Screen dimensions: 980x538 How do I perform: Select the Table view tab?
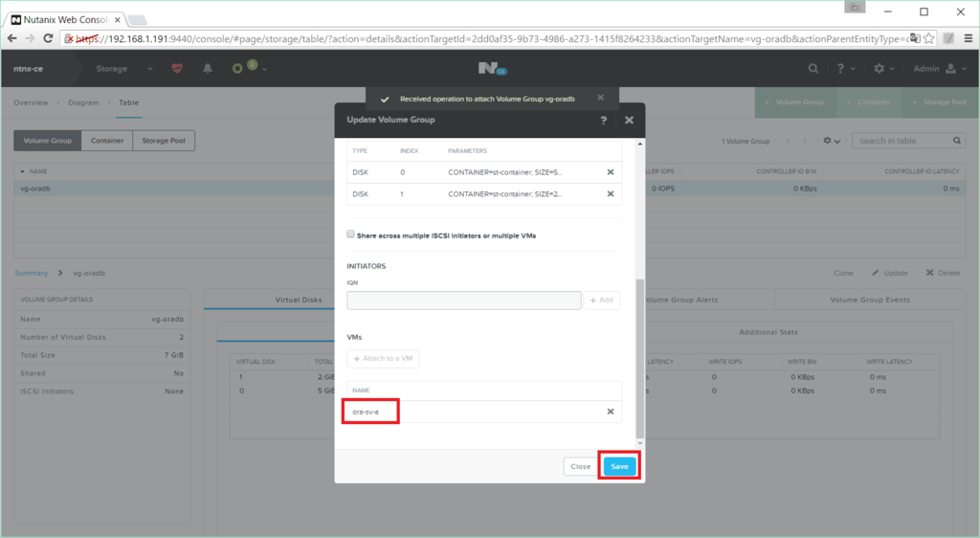pos(129,102)
